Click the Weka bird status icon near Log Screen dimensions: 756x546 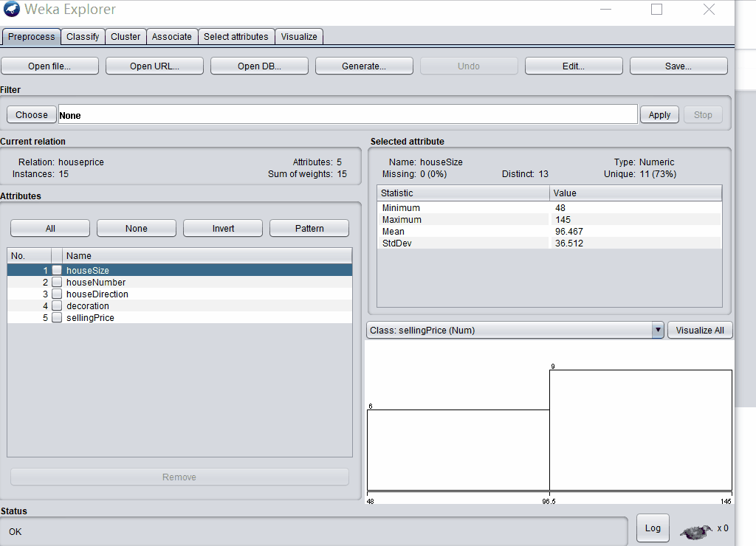click(x=696, y=531)
